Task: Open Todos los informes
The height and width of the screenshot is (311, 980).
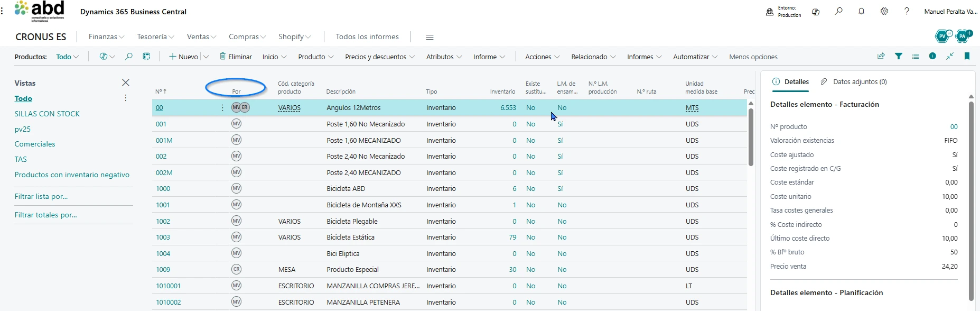Action: pos(367,36)
